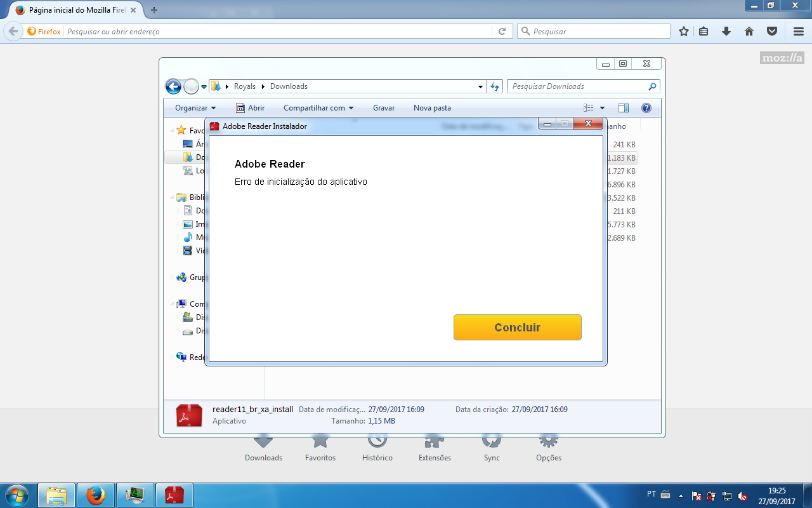This screenshot has height=508, width=812.
Task: Show hidden tray icons arrow
Action: point(681,495)
